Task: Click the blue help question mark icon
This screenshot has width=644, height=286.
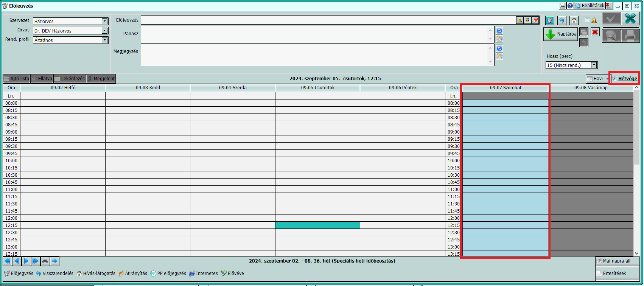Action: tap(570, 6)
